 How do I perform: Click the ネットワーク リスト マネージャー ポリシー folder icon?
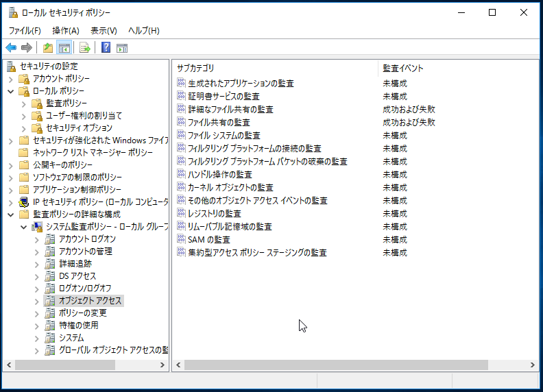pos(24,153)
